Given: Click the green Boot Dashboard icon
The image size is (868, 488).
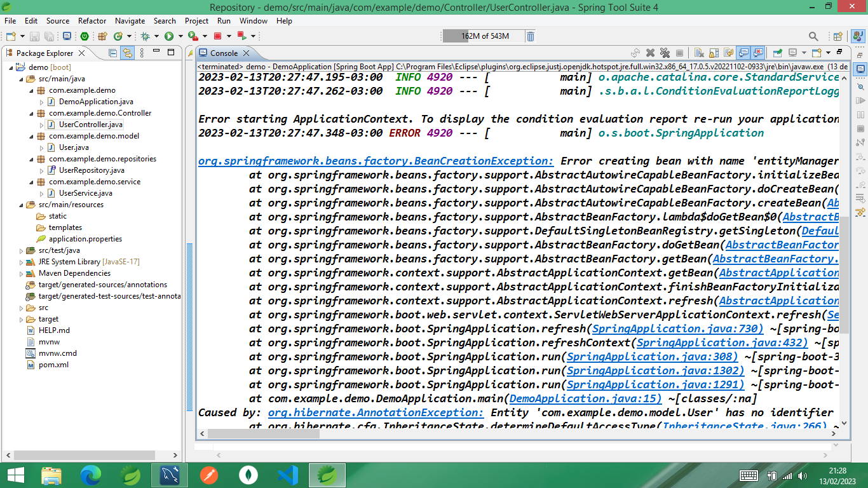Looking at the screenshot, I should click(x=85, y=36).
